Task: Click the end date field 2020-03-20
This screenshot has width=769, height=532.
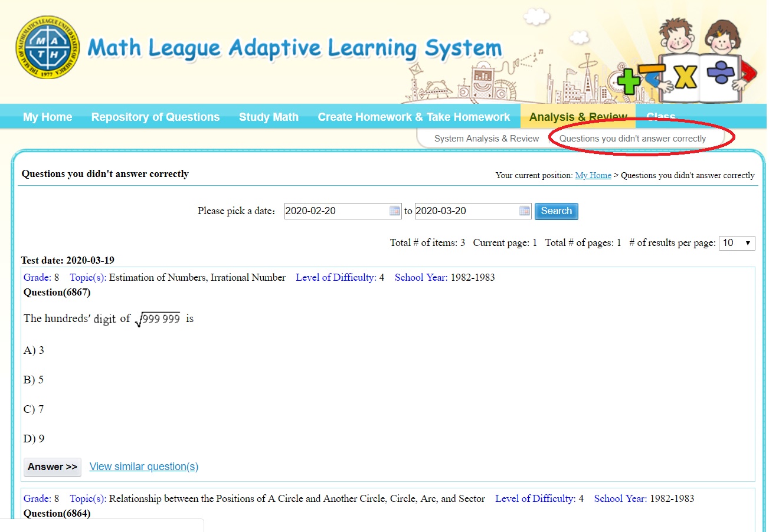Action: coord(473,211)
